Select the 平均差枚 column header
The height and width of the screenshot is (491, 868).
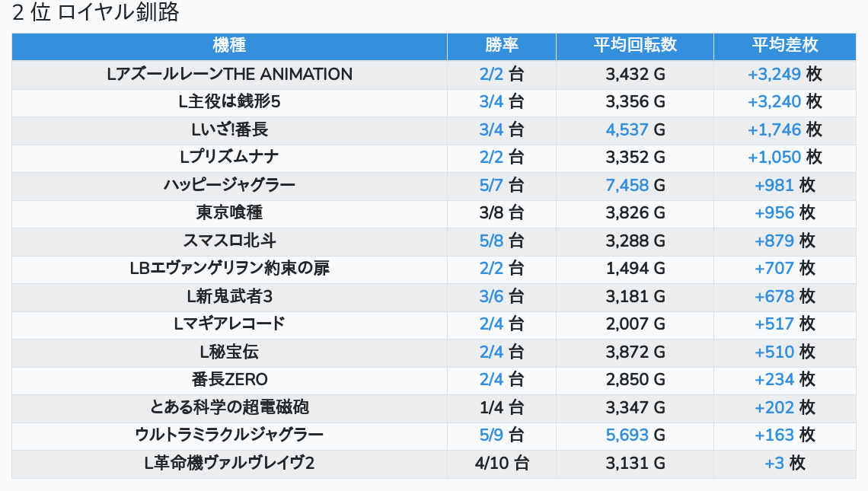[x=785, y=46]
